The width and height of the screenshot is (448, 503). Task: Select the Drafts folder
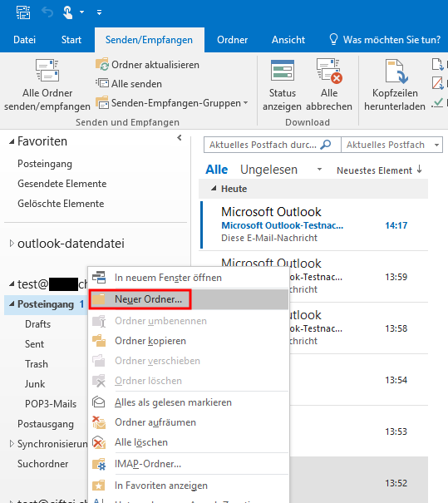[x=38, y=324]
